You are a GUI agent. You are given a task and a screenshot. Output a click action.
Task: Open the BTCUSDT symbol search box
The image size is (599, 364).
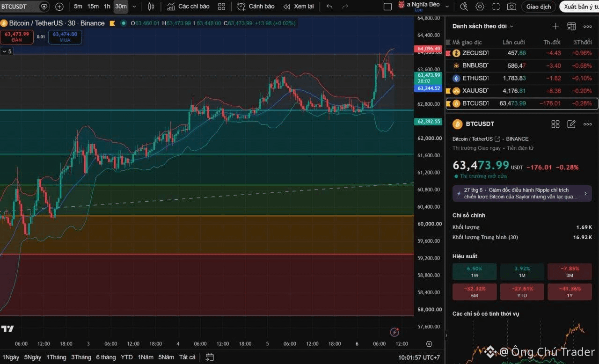click(25, 7)
